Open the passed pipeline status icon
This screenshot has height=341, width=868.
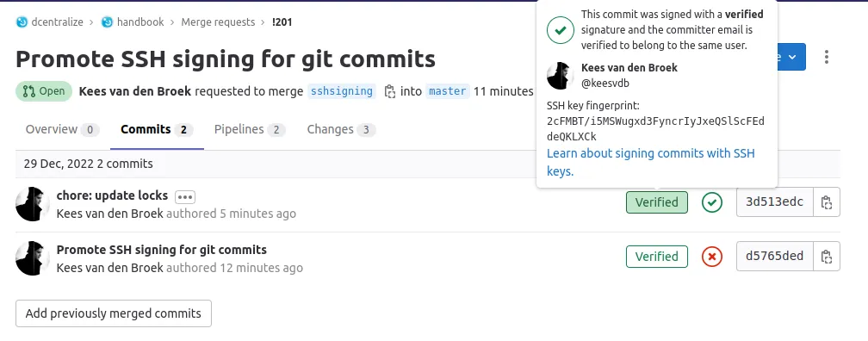[x=712, y=202]
